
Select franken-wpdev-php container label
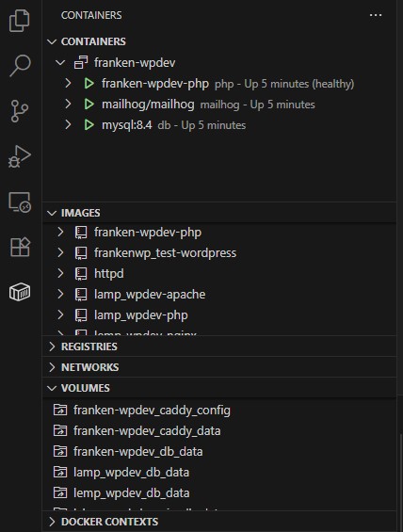click(x=155, y=84)
